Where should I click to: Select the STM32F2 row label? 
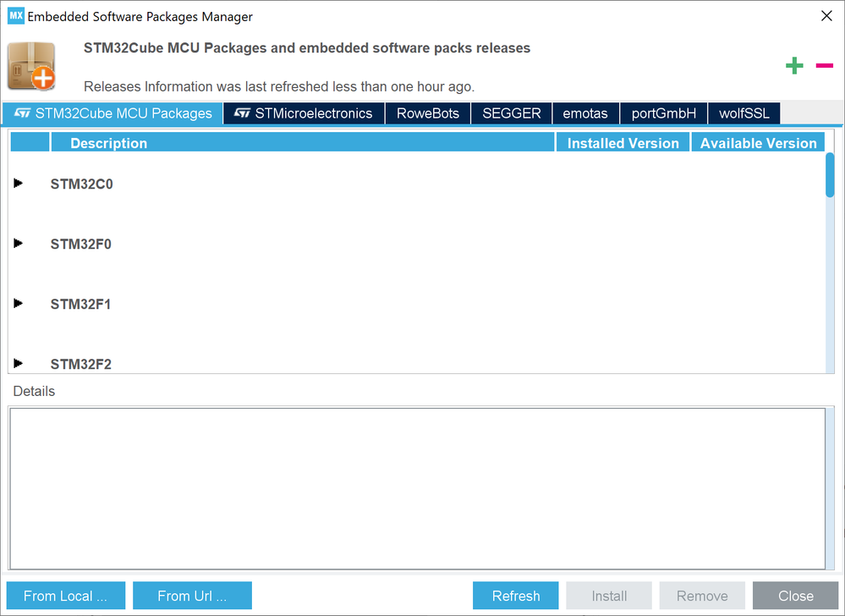point(81,365)
